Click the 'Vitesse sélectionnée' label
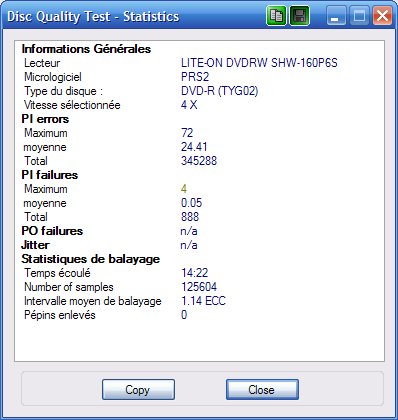398x420 pixels. pyautogui.click(x=72, y=105)
